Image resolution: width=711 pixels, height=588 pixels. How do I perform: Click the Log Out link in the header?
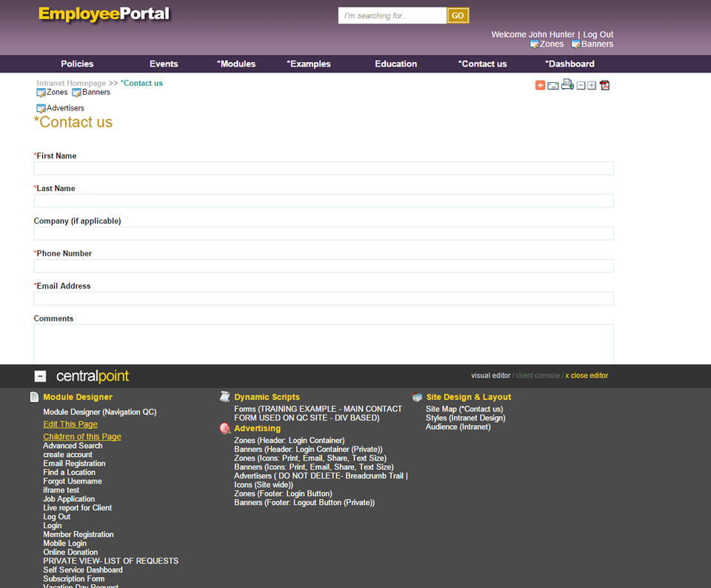point(598,35)
